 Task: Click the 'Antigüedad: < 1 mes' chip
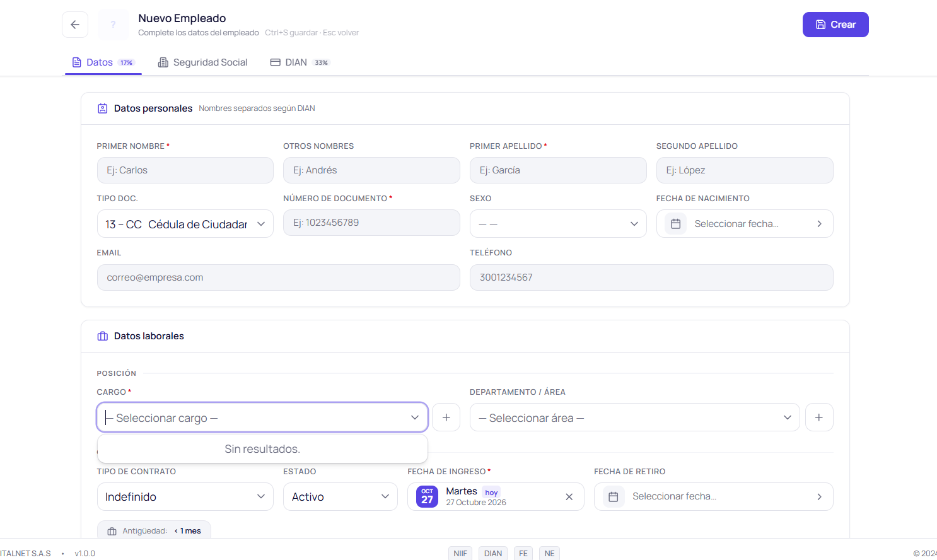pos(154,530)
